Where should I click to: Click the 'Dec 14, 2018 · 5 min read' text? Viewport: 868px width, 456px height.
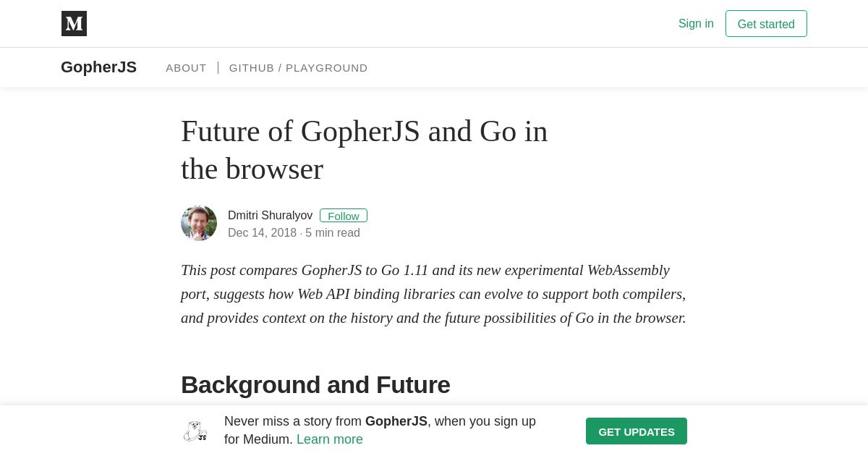[x=294, y=233]
